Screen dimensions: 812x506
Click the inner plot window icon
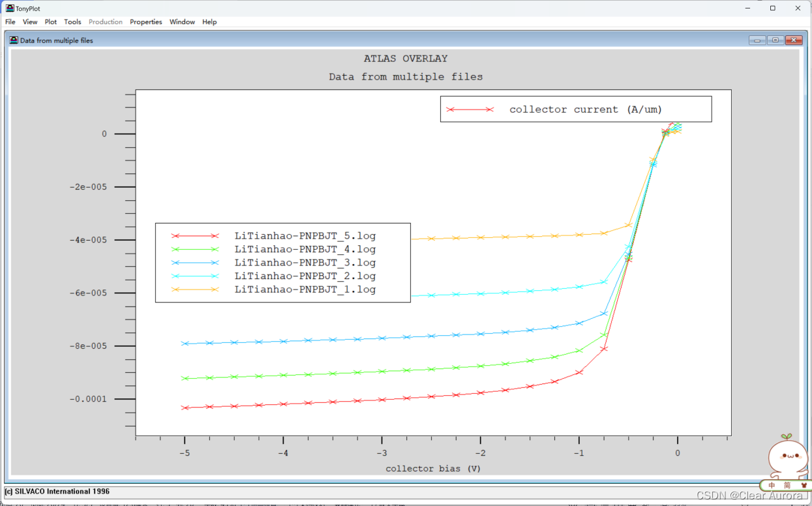coord(14,40)
